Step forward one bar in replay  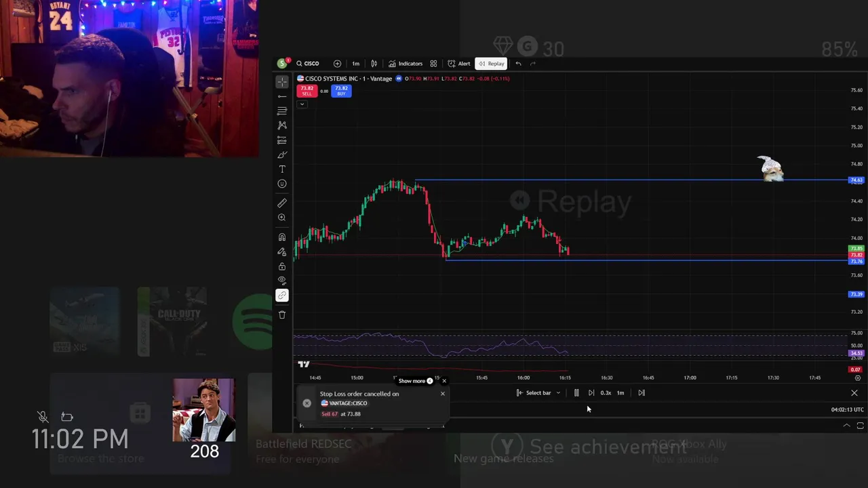[x=591, y=392]
